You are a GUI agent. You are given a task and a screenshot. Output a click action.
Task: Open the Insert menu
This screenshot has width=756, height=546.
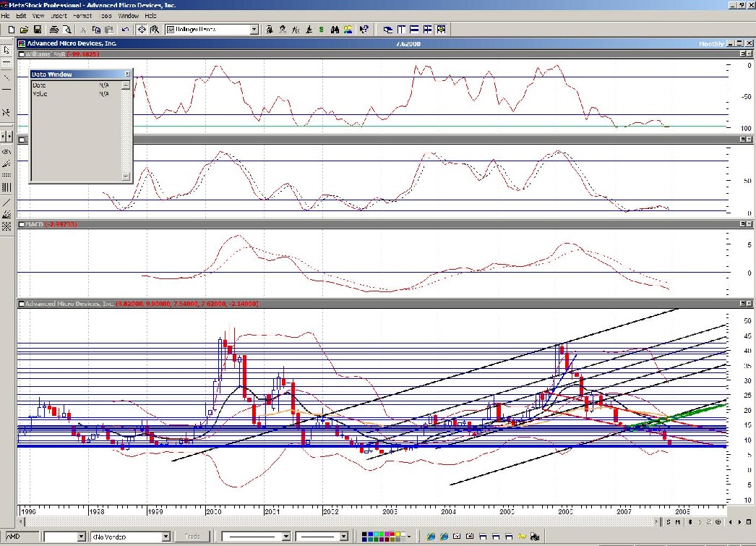pos(59,15)
